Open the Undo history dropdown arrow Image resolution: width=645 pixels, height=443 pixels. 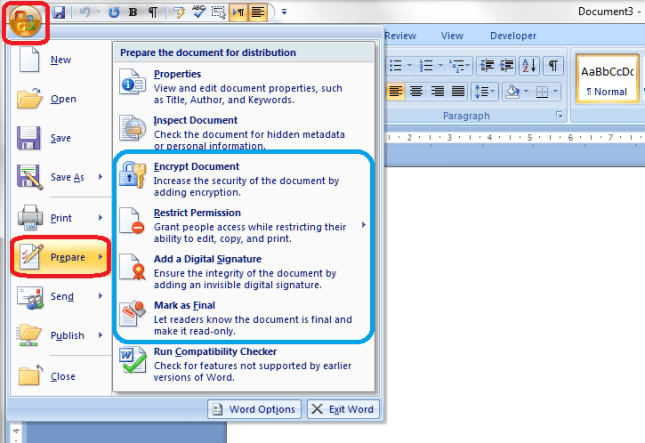98,12
